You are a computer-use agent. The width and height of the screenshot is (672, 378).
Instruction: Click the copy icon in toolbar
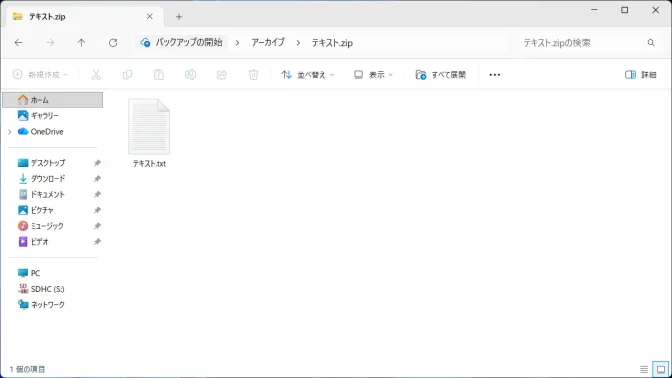[127, 75]
